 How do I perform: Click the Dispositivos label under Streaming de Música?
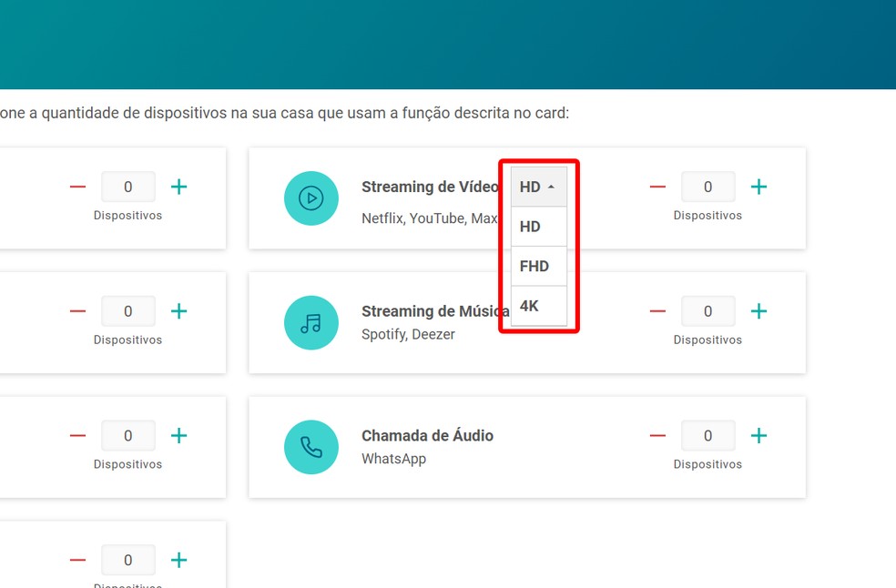point(708,340)
